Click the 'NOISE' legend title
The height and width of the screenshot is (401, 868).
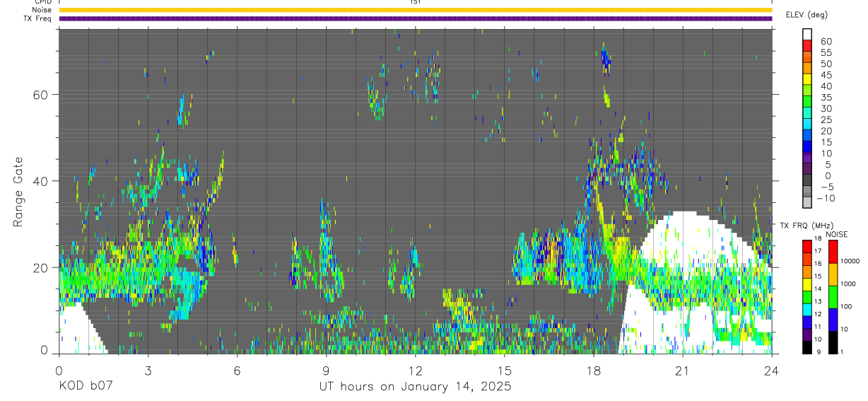coord(836,234)
